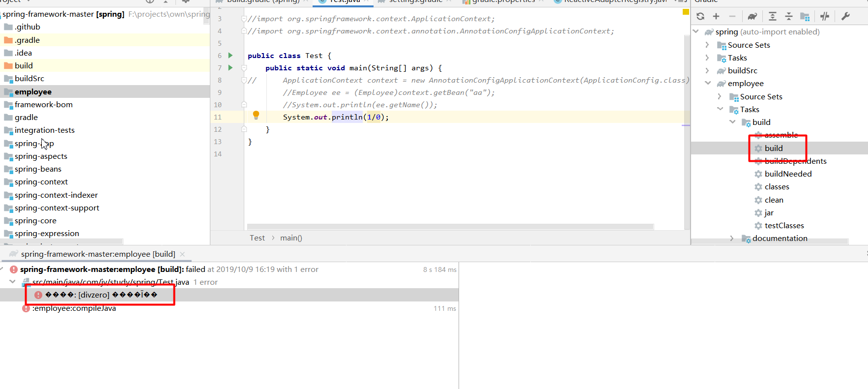The image size is (868, 389).
Task: Toggle fold marker at line 10
Action: 244,104
